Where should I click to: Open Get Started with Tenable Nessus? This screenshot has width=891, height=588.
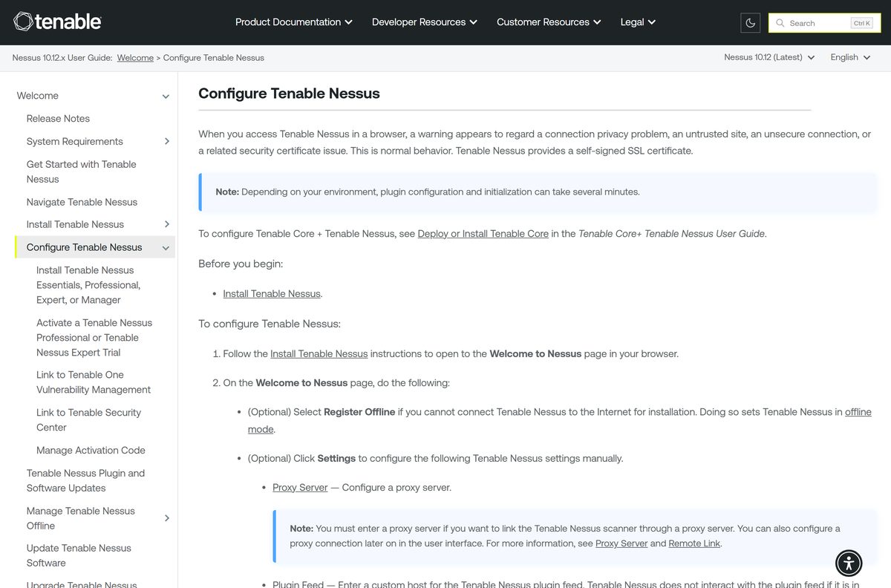(82, 171)
